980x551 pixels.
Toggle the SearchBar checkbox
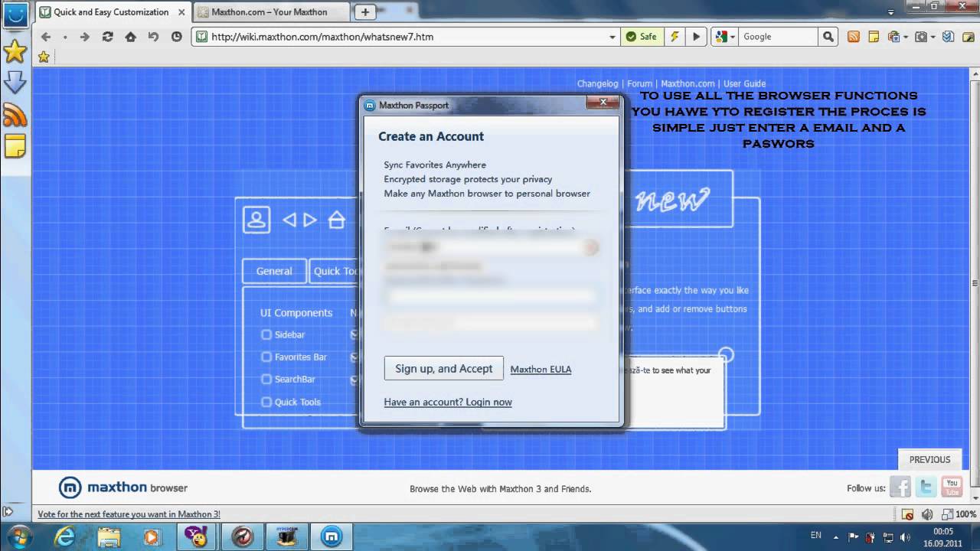[x=266, y=379]
